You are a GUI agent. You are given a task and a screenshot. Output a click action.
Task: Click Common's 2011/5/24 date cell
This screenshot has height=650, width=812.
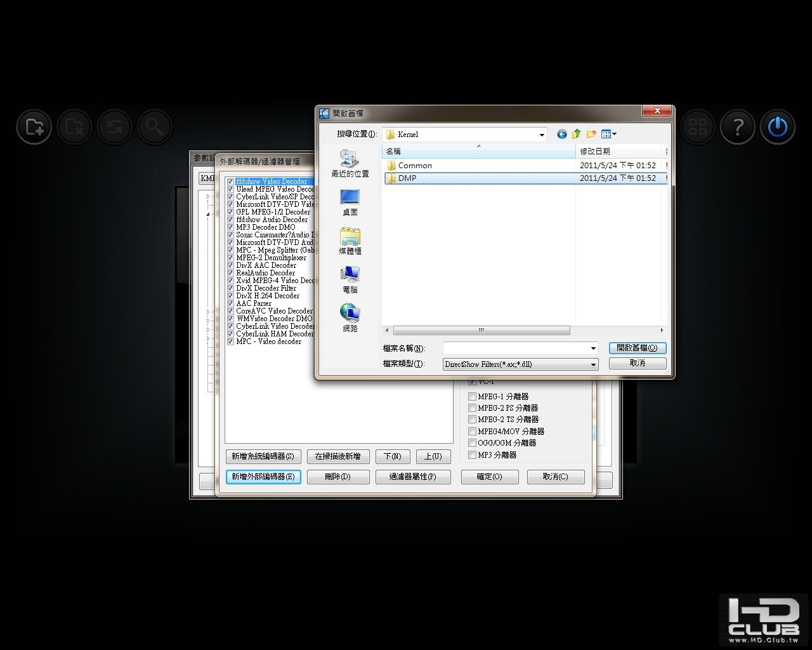pyautogui.click(x=618, y=165)
